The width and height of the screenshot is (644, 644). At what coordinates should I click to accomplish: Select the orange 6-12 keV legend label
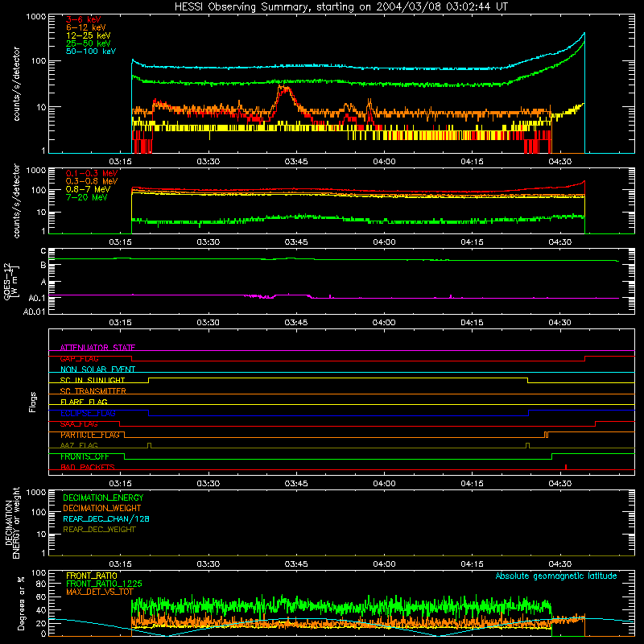pos(86,27)
